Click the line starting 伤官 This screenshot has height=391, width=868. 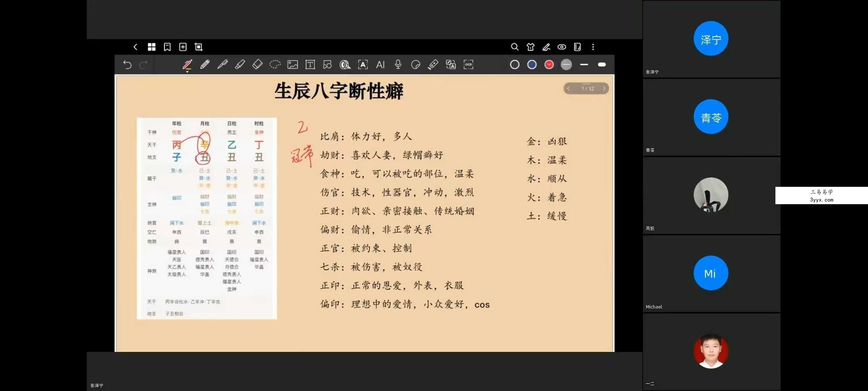click(397, 192)
